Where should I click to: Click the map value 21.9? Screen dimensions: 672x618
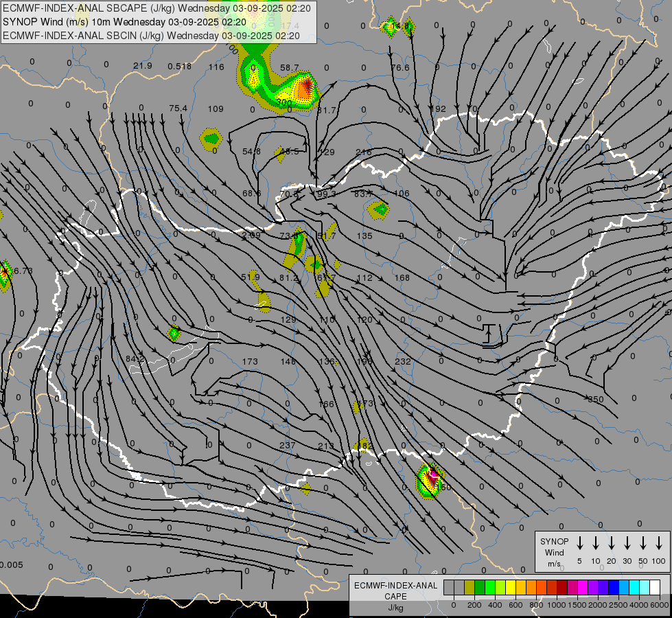point(143,66)
